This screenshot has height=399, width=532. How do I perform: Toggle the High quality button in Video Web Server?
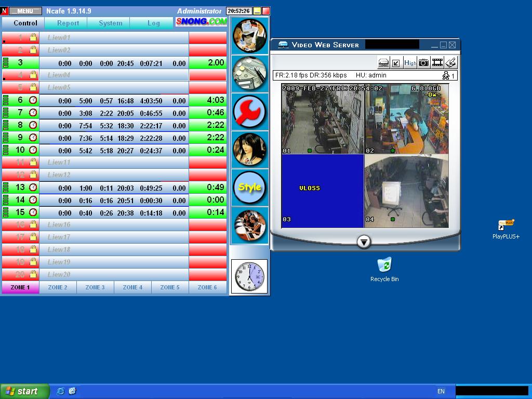410,63
